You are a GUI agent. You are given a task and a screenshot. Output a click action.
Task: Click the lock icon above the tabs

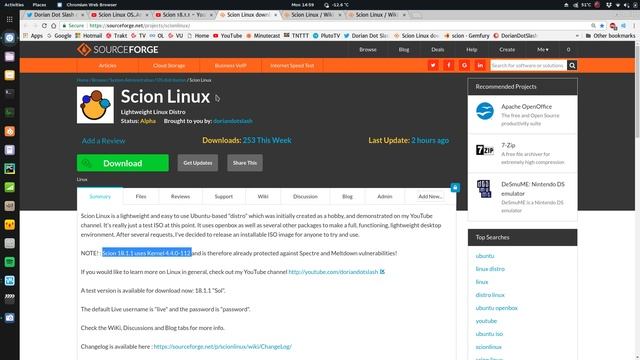[455, 187]
